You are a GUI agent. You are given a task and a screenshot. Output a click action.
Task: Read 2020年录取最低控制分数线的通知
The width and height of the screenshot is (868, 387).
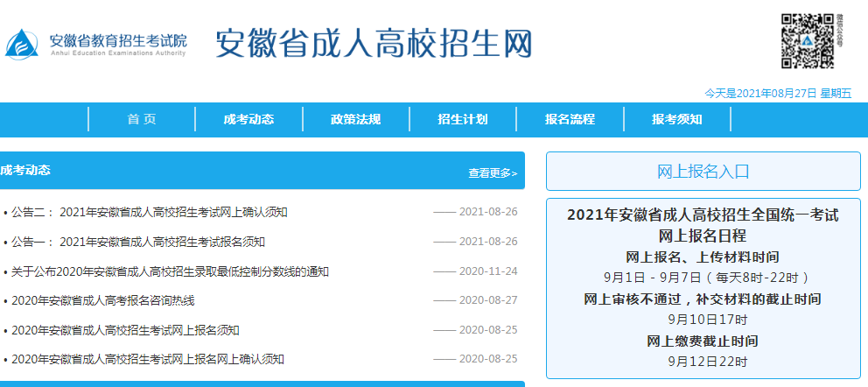pyautogui.click(x=170, y=271)
